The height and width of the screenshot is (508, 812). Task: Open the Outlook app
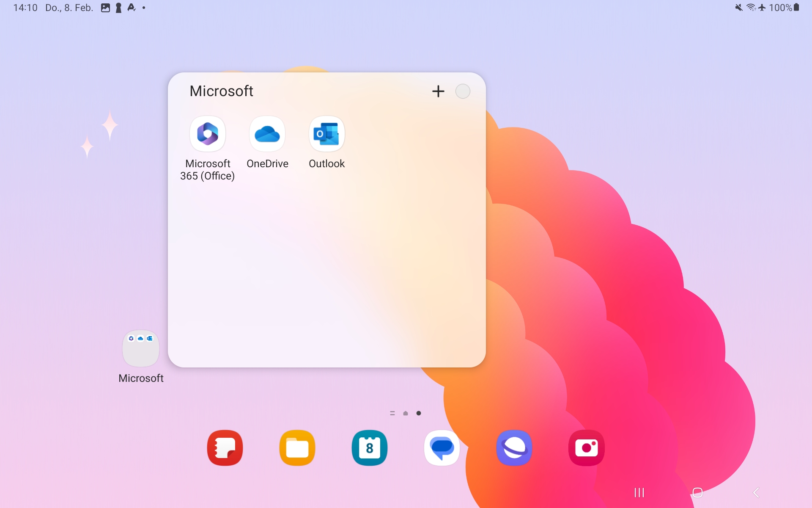326,134
